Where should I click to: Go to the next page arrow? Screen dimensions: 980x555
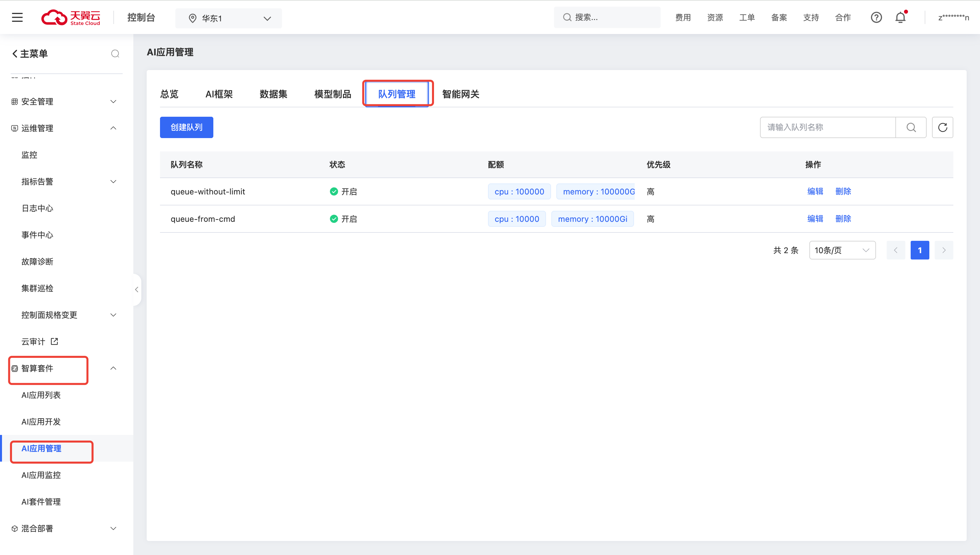point(944,250)
